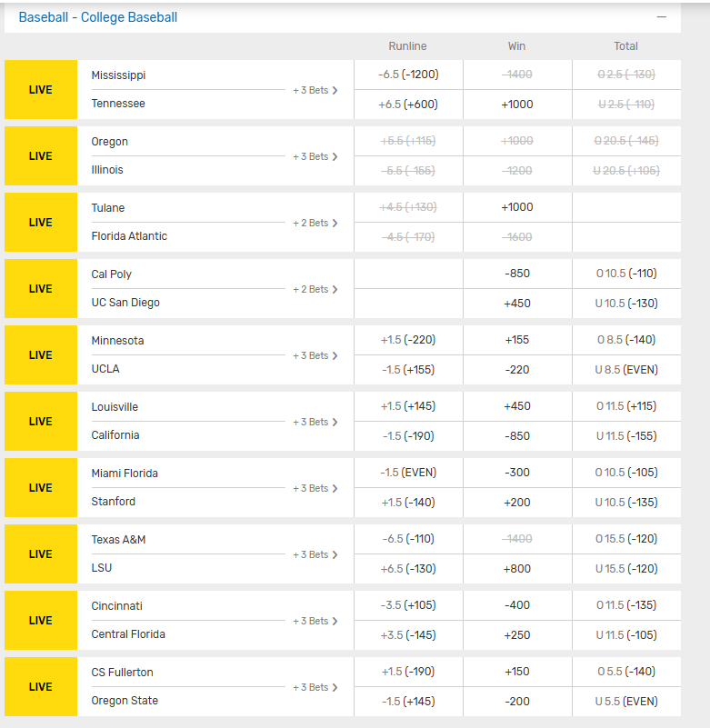Pick Louisville to win at +450
The height and width of the screenshot is (728, 710).
pyautogui.click(x=517, y=406)
